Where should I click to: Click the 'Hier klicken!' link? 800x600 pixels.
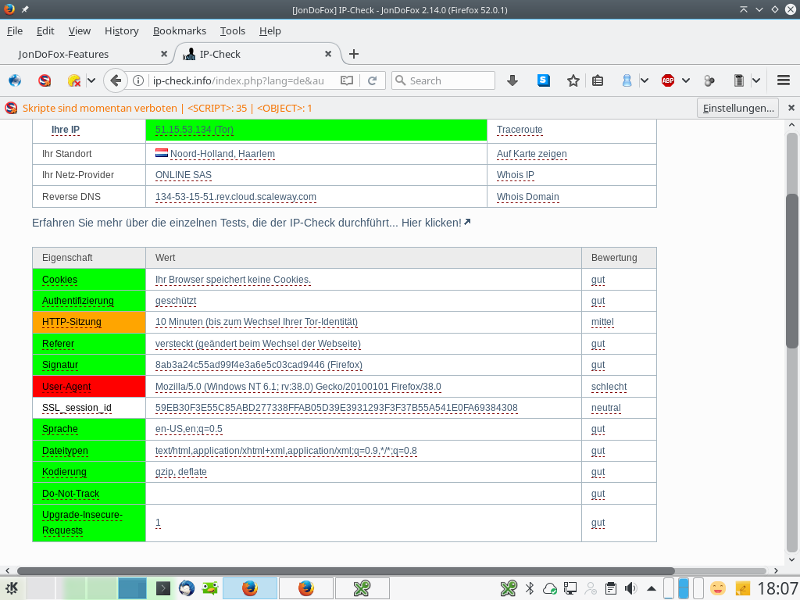coord(435,223)
